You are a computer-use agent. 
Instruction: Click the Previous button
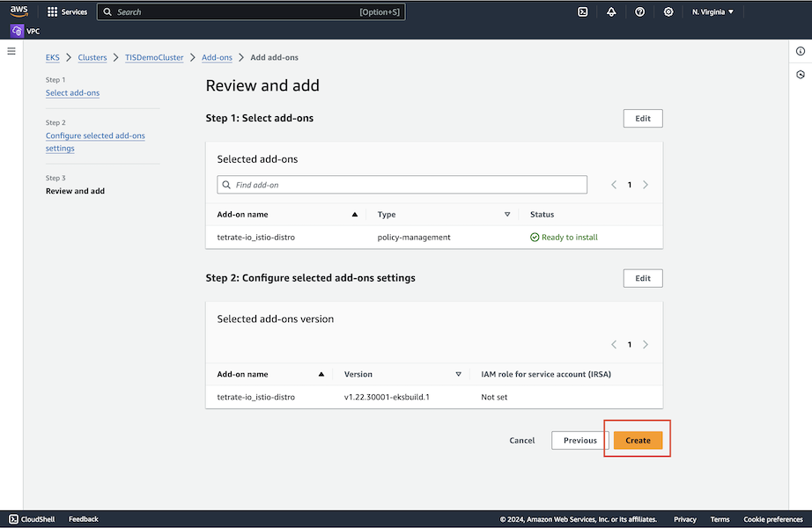pyautogui.click(x=580, y=441)
